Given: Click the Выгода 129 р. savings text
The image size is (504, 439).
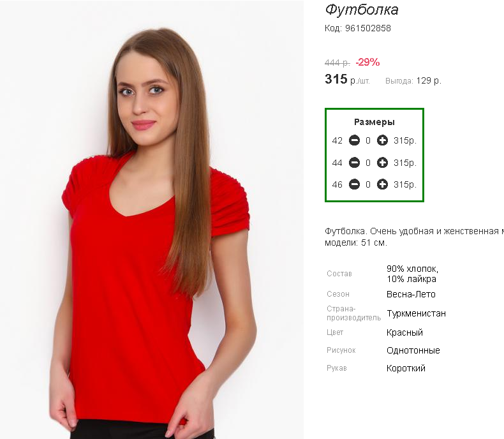Looking at the screenshot, I should (413, 80).
